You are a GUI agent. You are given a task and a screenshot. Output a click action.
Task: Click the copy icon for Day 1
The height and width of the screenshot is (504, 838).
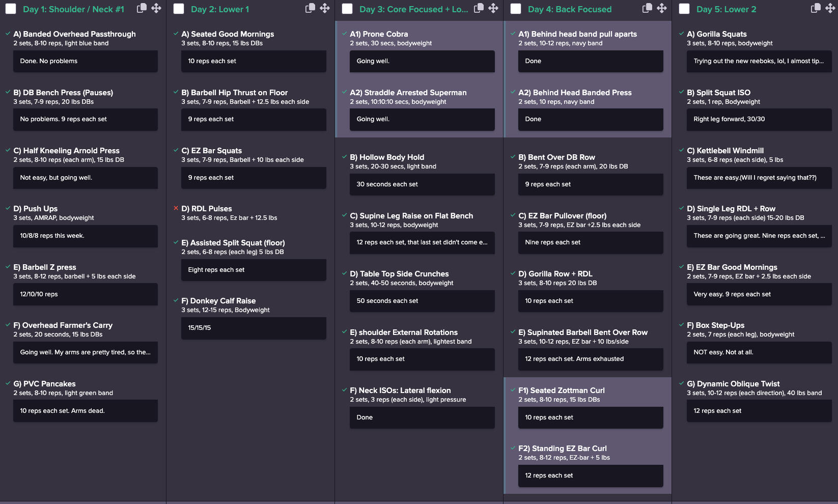tap(142, 8)
